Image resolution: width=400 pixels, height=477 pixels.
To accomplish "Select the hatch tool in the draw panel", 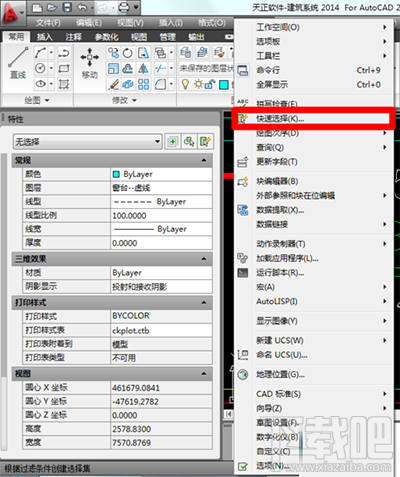I will click(64, 84).
